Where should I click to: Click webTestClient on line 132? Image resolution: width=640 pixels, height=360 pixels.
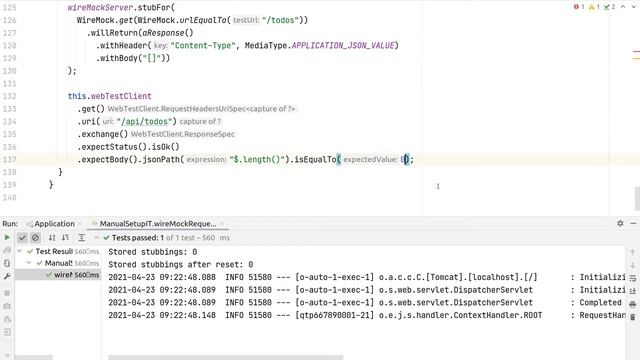(x=121, y=96)
